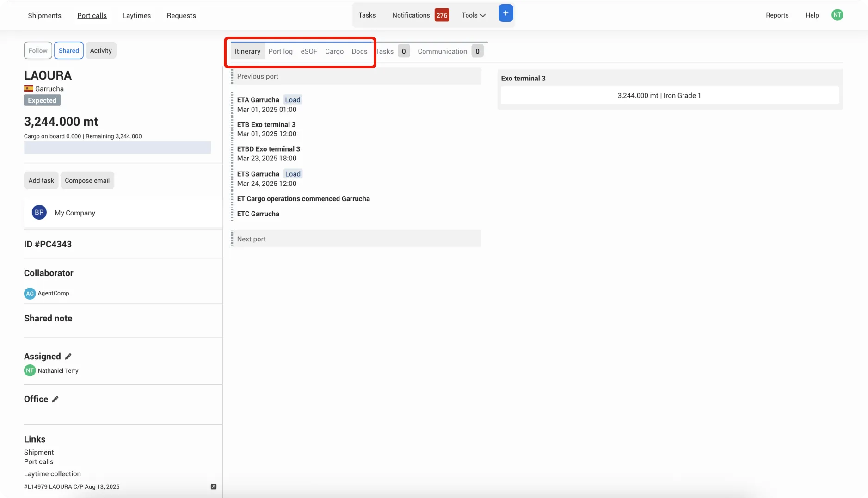Click the blue plus create button
Image resolution: width=868 pixels, height=498 pixels.
pos(505,13)
